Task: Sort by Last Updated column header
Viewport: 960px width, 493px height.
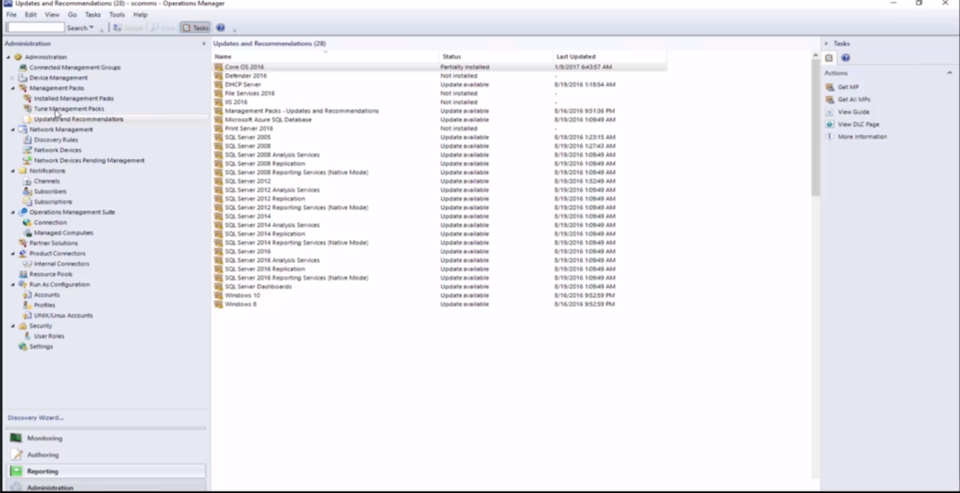Action: tap(610, 56)
